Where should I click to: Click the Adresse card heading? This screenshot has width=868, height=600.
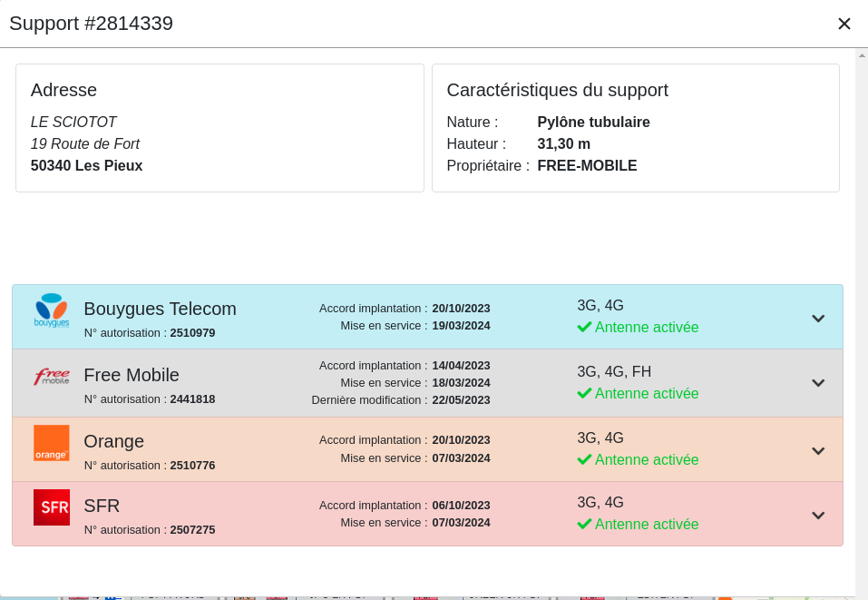63,90
